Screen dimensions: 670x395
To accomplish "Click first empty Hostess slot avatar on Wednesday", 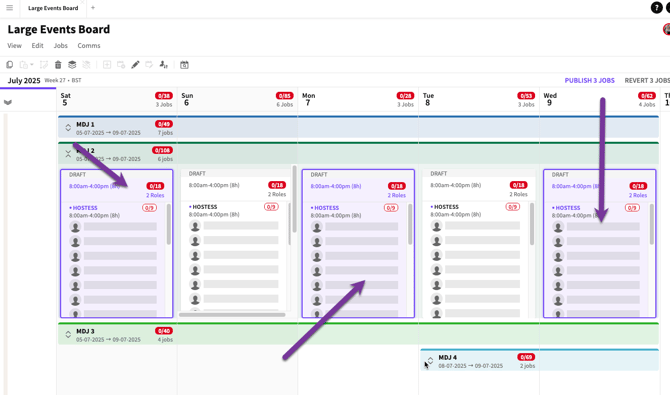I will 558,227.
